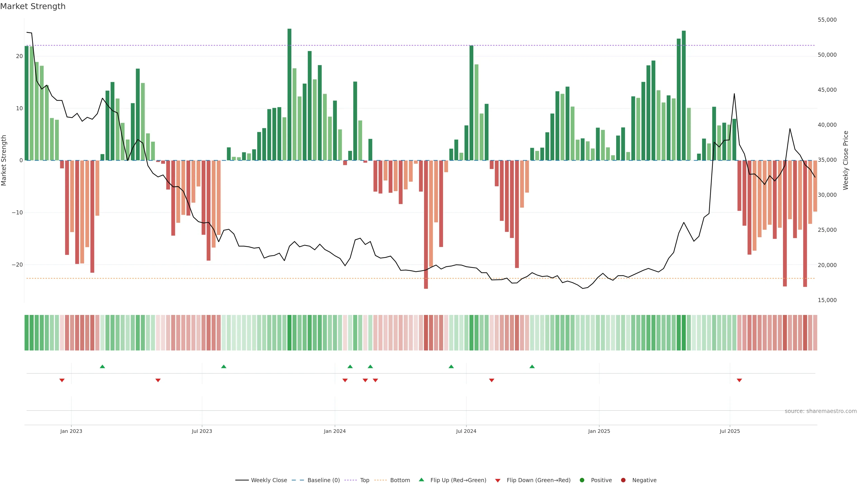Select the Flip Down marker in August 2024
The width and height of the screenshot is (868, 488).
click(492, 380)
